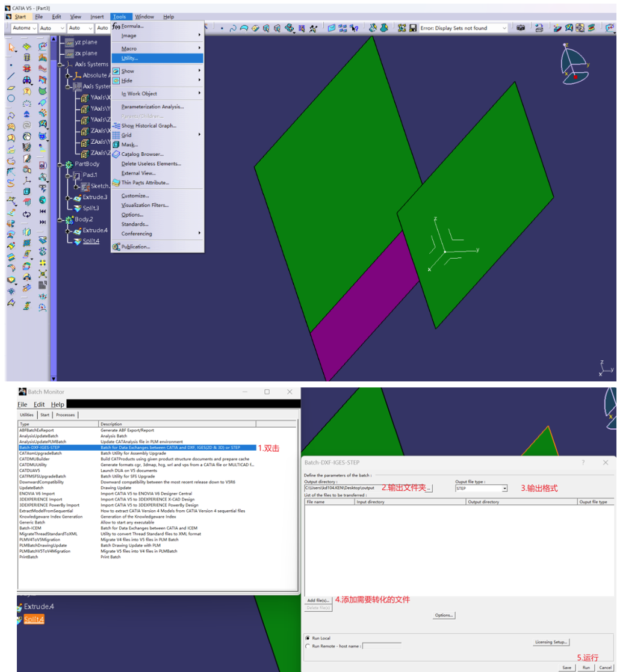Click the Extrude.3 icon in specification tree
The height and width of the screenshot is (672, 617).
click(78, 197)
